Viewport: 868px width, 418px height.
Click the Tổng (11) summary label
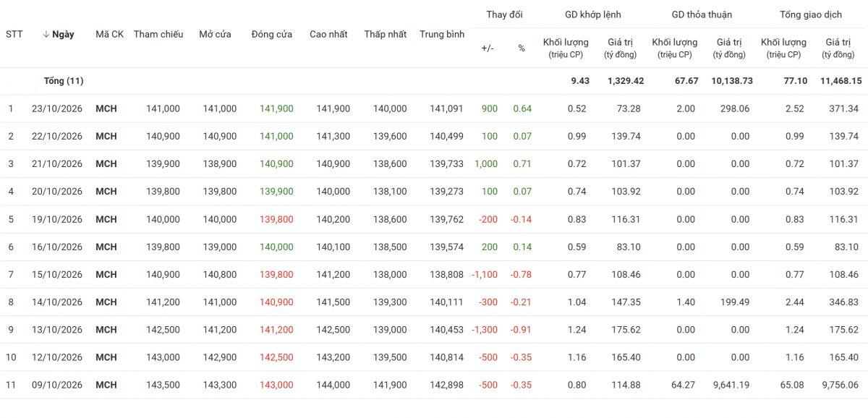tap(64, 81)
